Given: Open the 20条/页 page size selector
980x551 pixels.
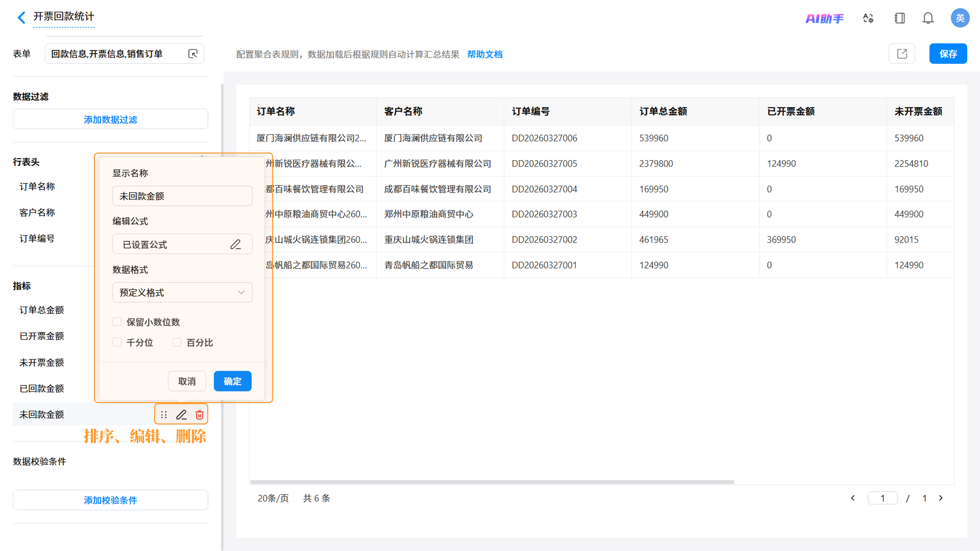Looking at the screenshot, I should 273,498.
